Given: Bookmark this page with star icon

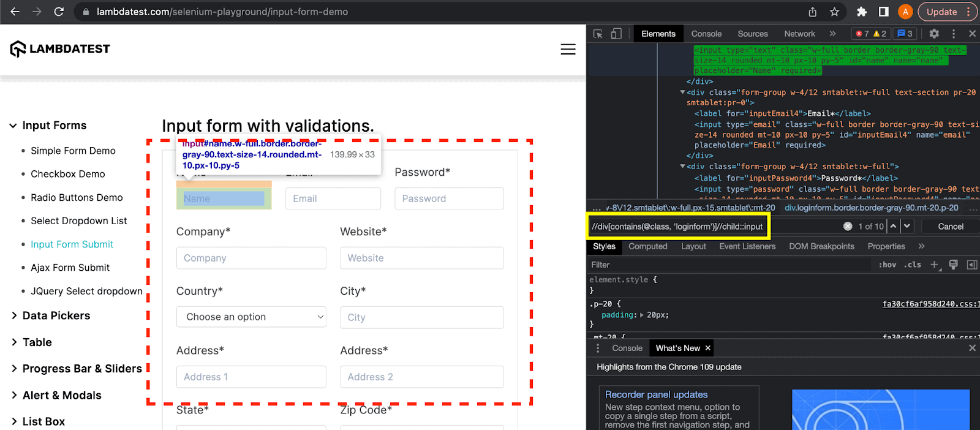Looking at the screenshot, I should 834,12.
